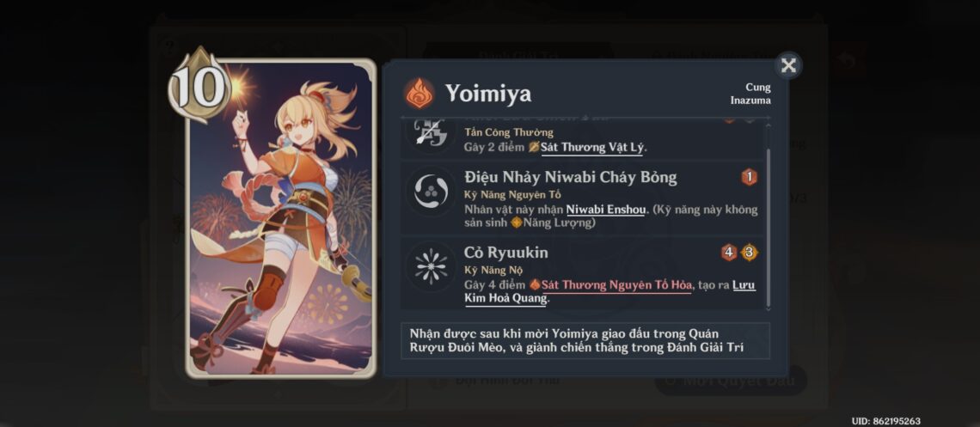Click the energy cost 3 icon
The width and height of the screenshot is (980, 427).
[750, 253]
